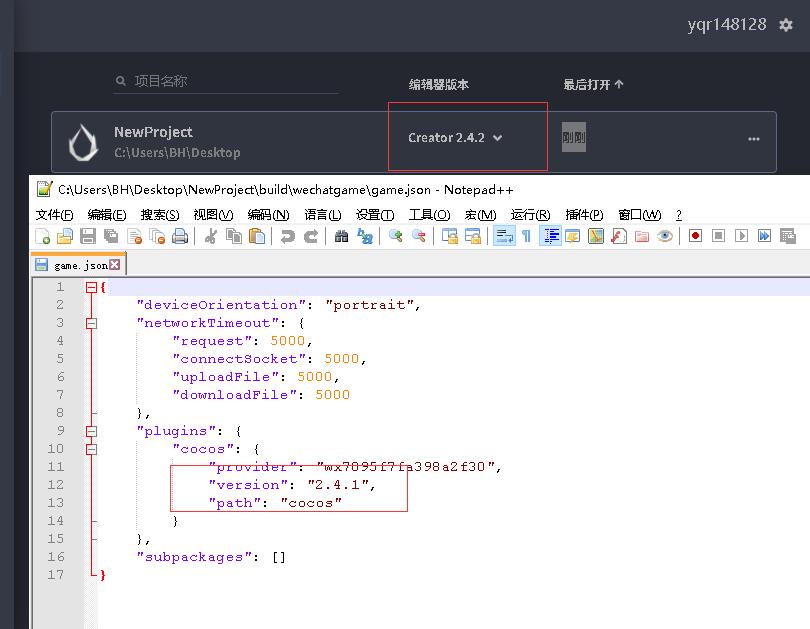This screenshot has height=629, width=810.
Task: Collapse the root brace fold on line 1
Action: [91, 287]
